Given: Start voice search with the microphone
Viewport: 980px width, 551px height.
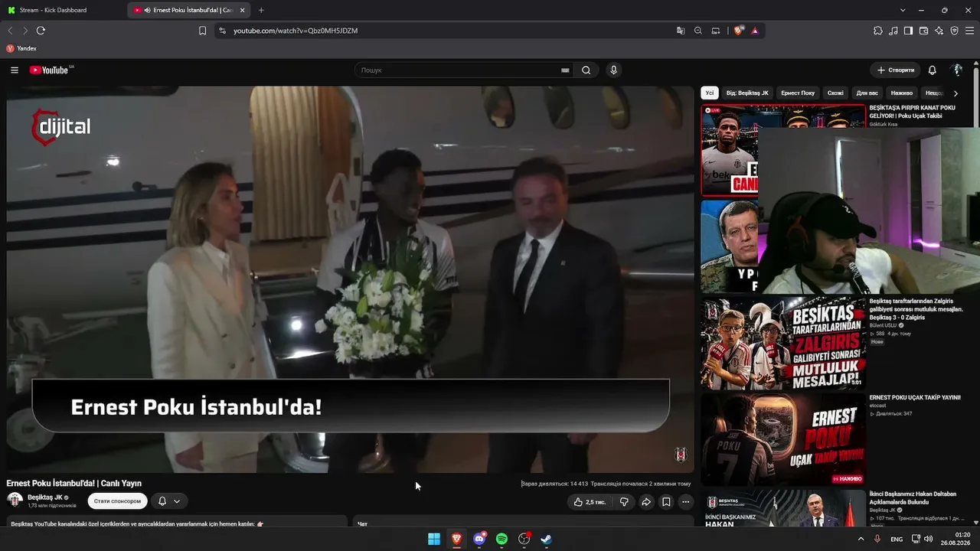Looking at the screenshot, I should (613, 70).
